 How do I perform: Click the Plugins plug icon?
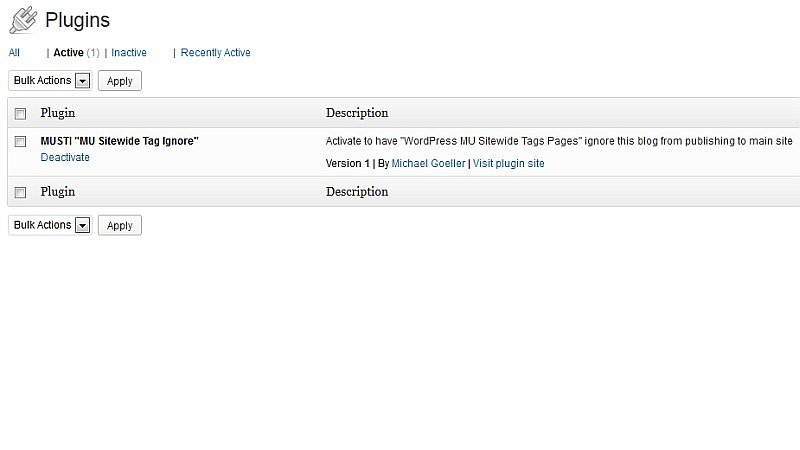click(23, 20)
